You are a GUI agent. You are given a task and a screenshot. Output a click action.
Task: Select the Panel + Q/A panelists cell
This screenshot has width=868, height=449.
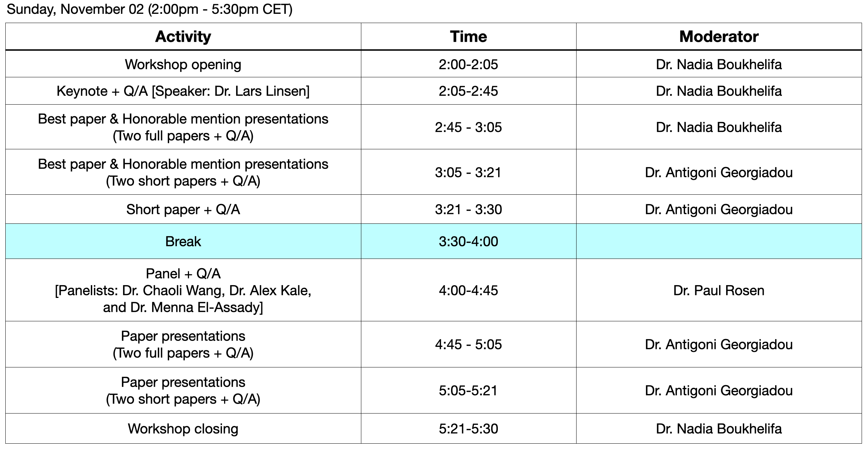pyautogui.click(x=183, y=290)
